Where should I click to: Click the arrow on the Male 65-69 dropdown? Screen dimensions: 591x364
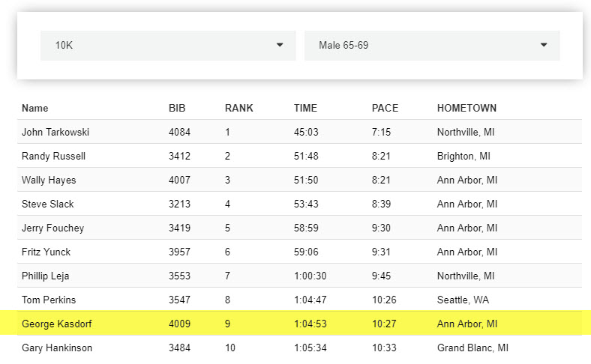544,46
